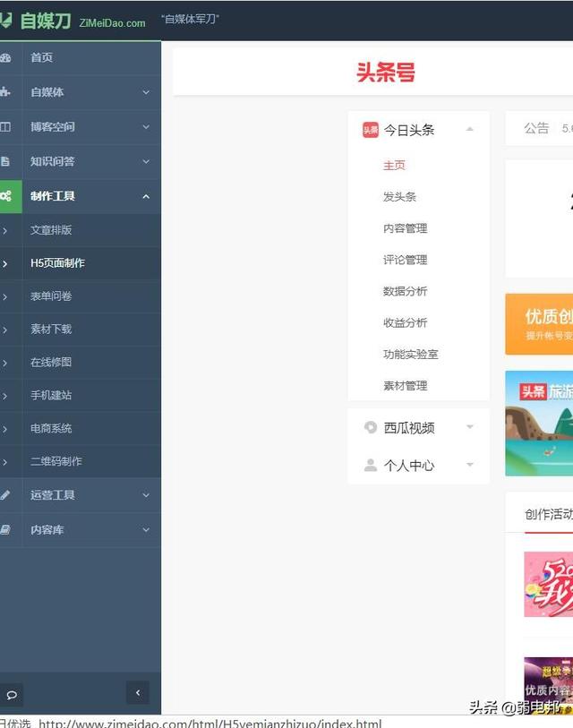Click arrow beside 表单问卷
The width and height of the screenshot is (573, 728).
[4, 296]
